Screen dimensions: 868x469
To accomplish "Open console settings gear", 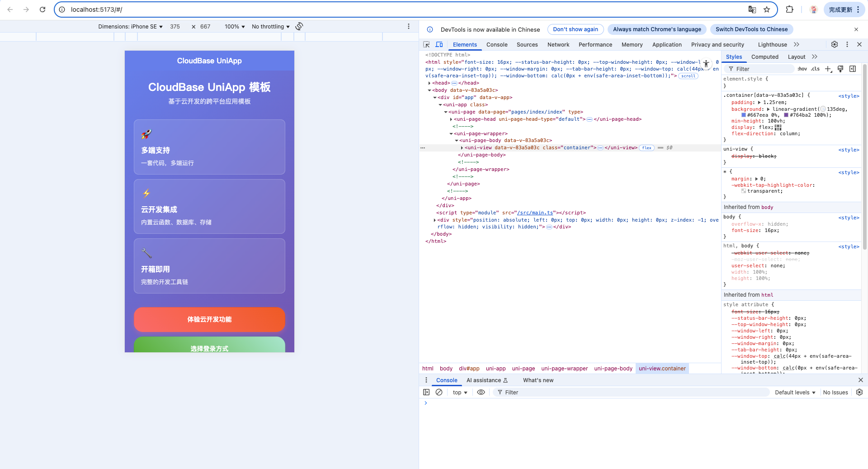I will click(x=859, y=392).
